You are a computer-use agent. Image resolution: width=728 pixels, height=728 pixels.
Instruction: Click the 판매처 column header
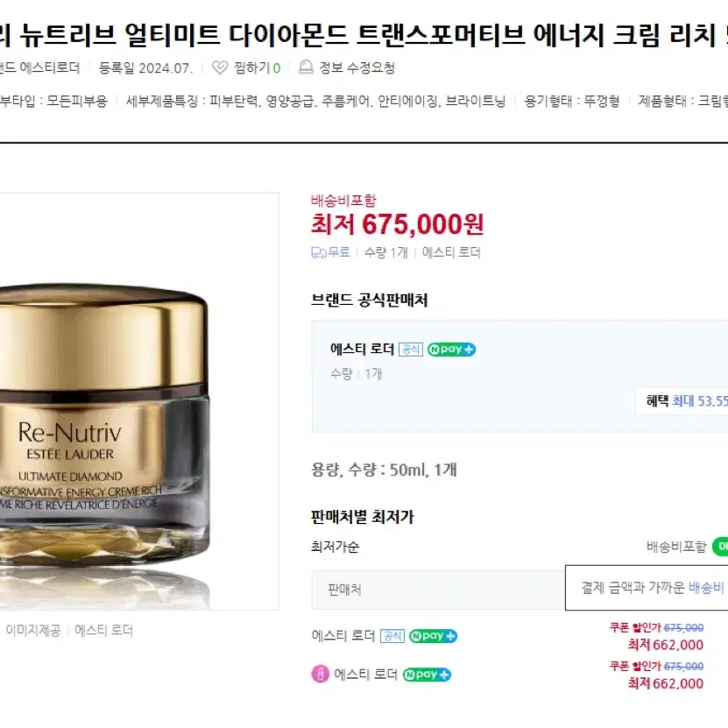tap(344, 590)
